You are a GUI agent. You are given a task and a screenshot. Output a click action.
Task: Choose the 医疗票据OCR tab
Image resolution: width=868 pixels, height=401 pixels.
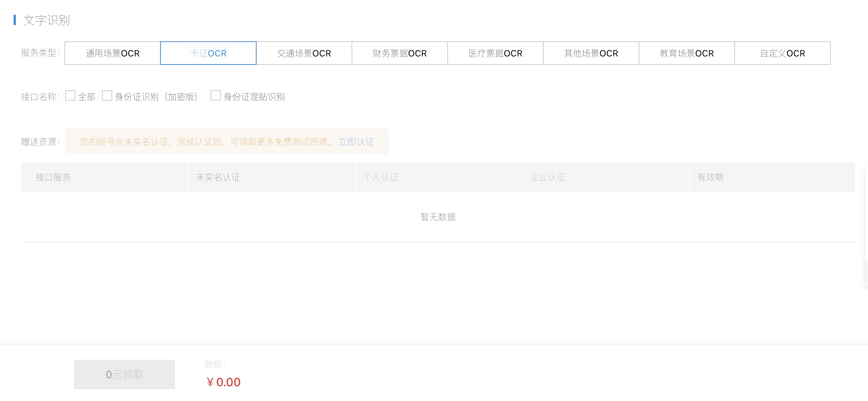coord(495,53)
